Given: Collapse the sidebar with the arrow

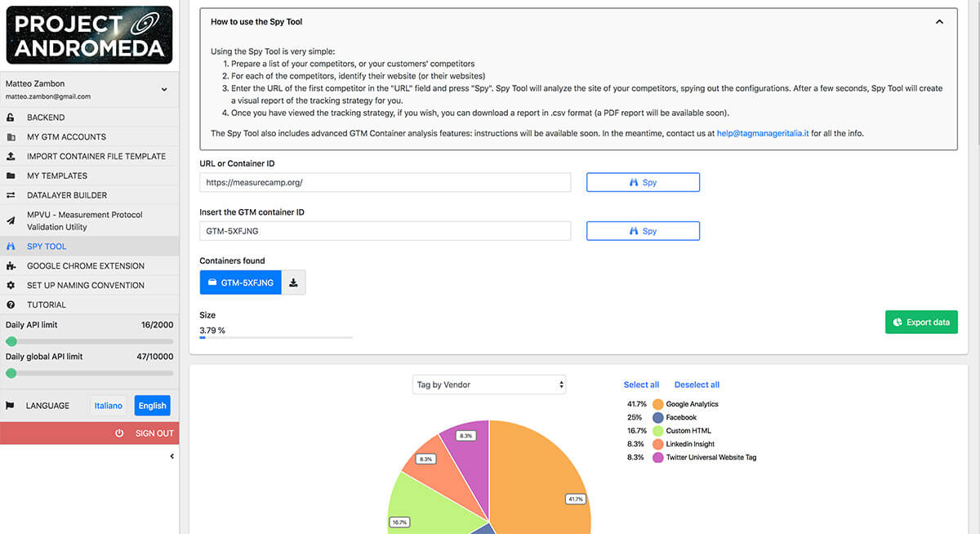Looking at the screenshot, I should coord(171,456).
